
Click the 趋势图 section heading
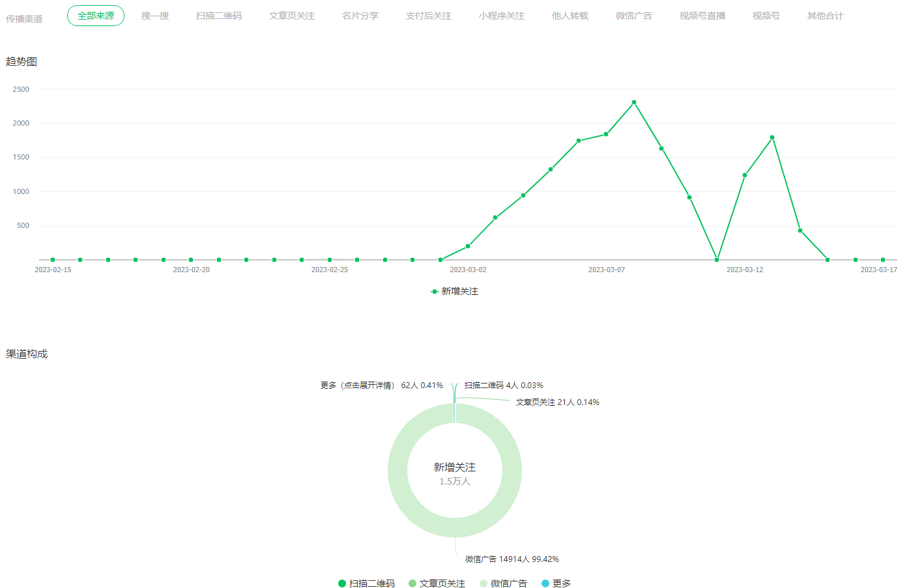pos(22,62)
